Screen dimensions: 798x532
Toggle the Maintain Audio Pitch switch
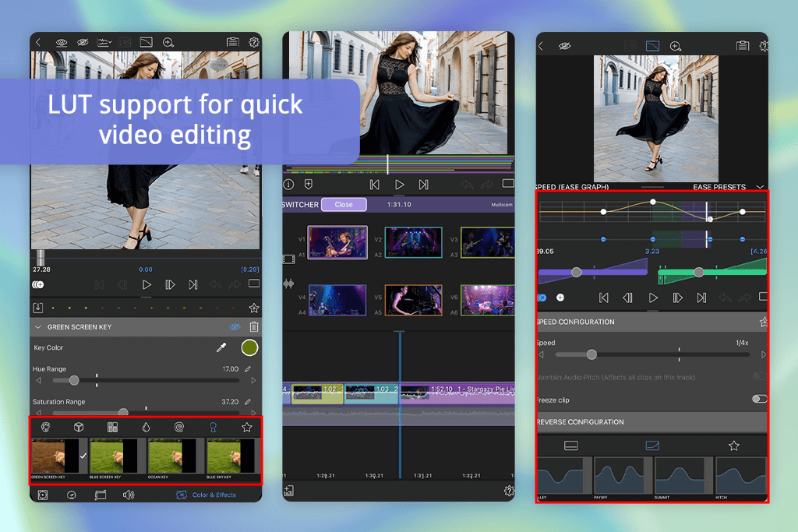coord(760,376)
